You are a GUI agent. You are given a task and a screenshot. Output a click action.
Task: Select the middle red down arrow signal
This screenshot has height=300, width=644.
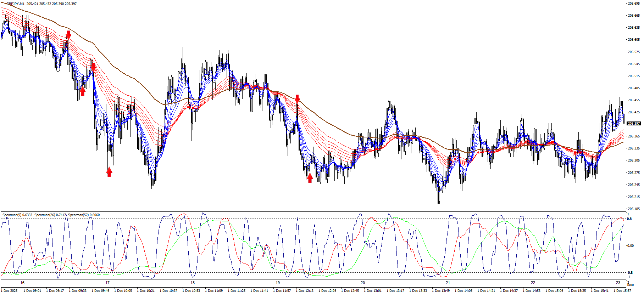93,66
